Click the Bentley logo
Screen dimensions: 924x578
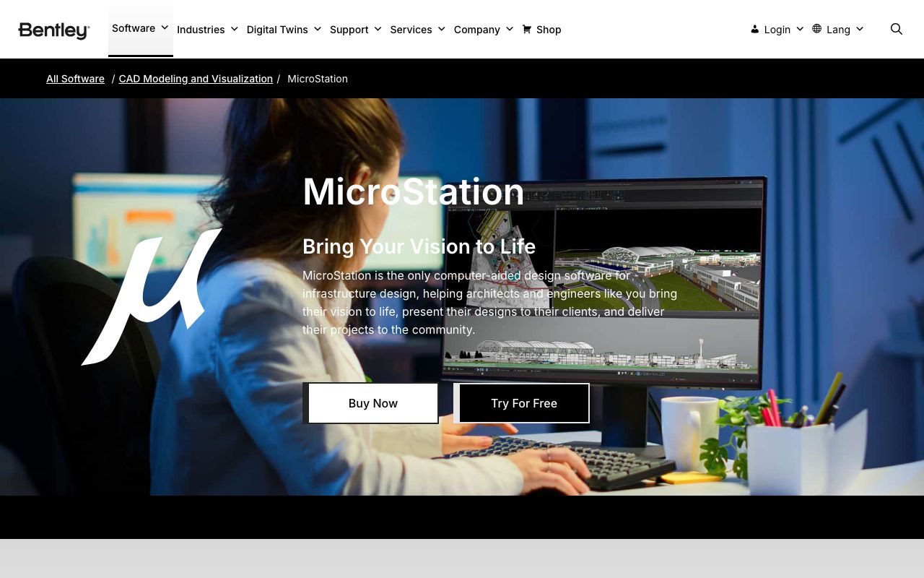54,30
